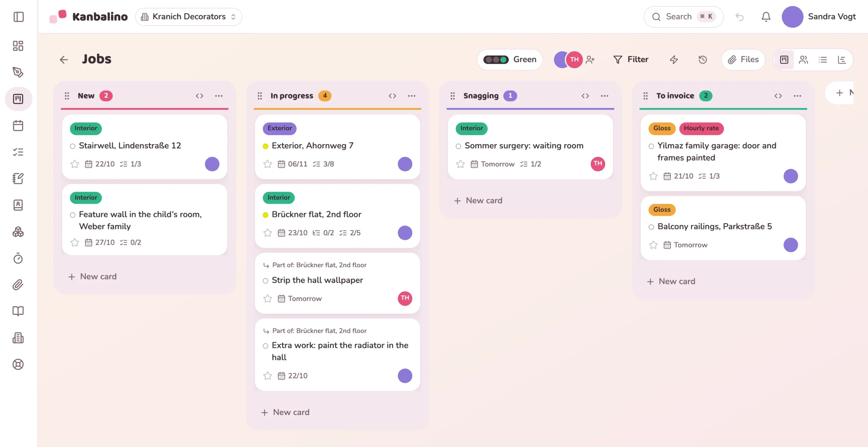Collapse the In progress column
868x447 pixels.
[x=392, y=96]
